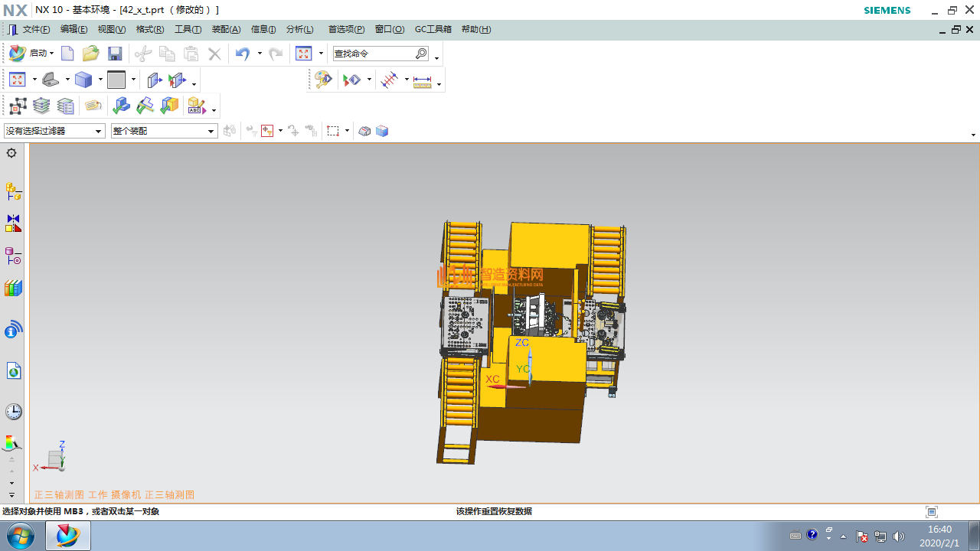980x551 pixels.
Task: Open the Web Browser sidebar icon
Action: (x=13, y=371)
